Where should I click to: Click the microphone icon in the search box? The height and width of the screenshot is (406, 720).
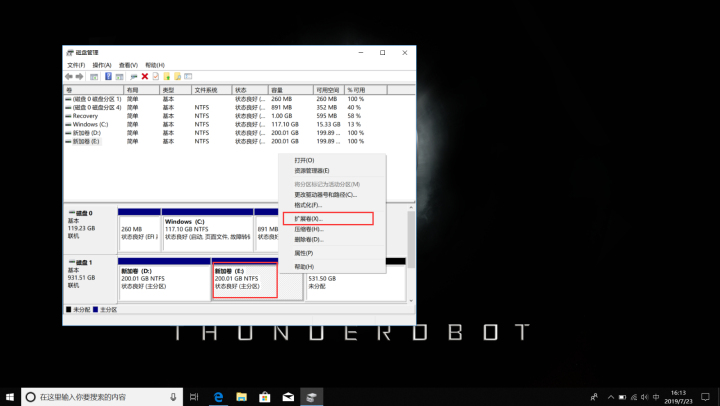173,397
